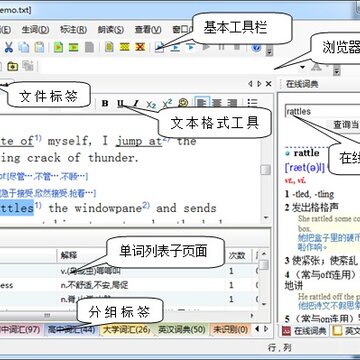This screenshot has height=360, width=360.
Task: Expand the basic toolbar overflow options
Action: [270, 51]
